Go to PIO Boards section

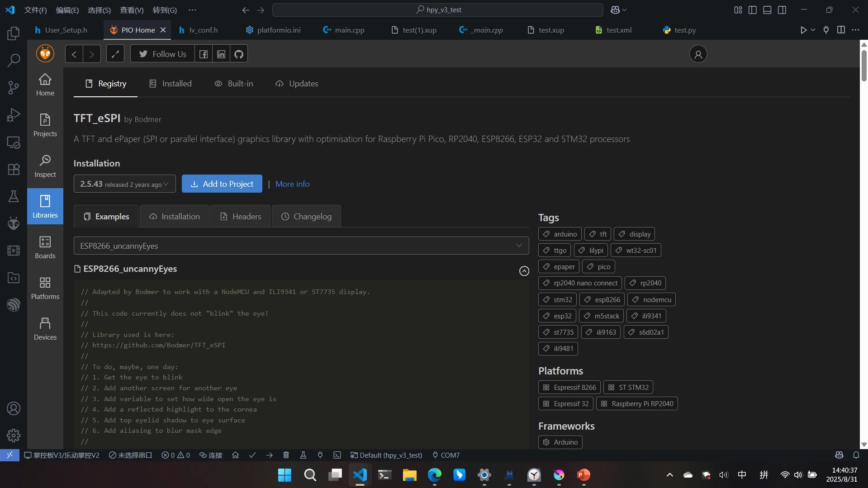pos(45,247)
